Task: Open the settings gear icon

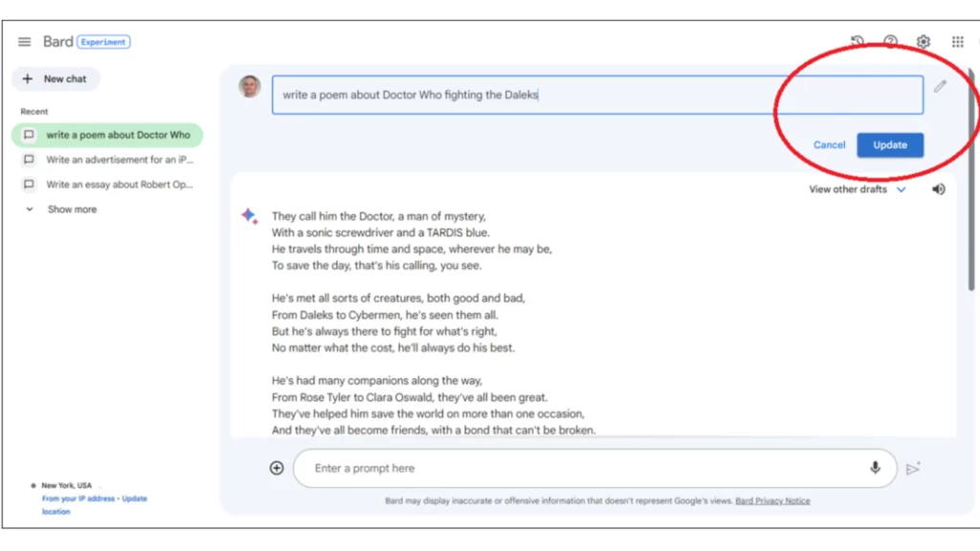Action: click(924, 42)
